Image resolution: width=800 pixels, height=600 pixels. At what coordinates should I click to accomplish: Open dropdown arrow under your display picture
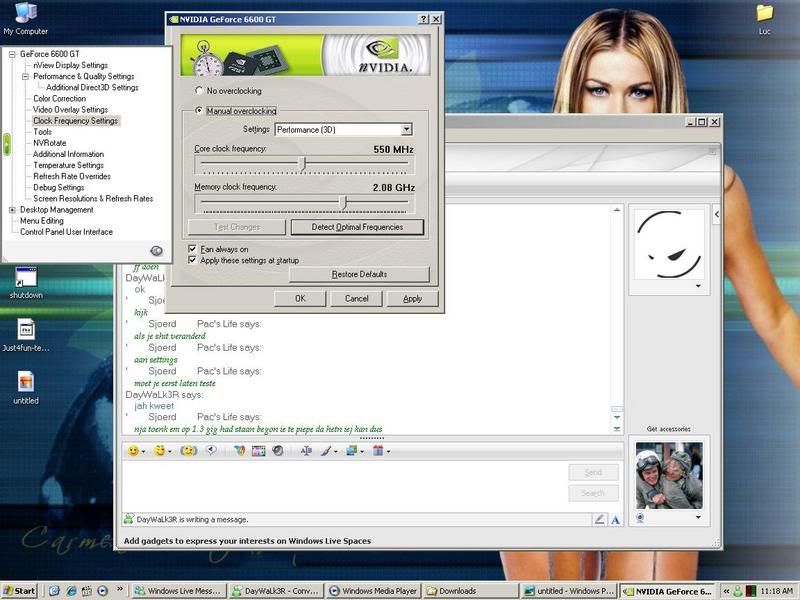click(698, 517)
